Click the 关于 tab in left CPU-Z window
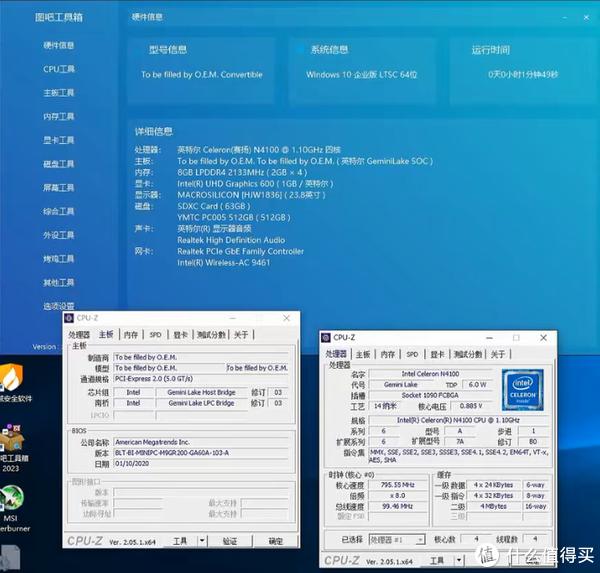Screen dimensions: 600x573 [241, 335]
